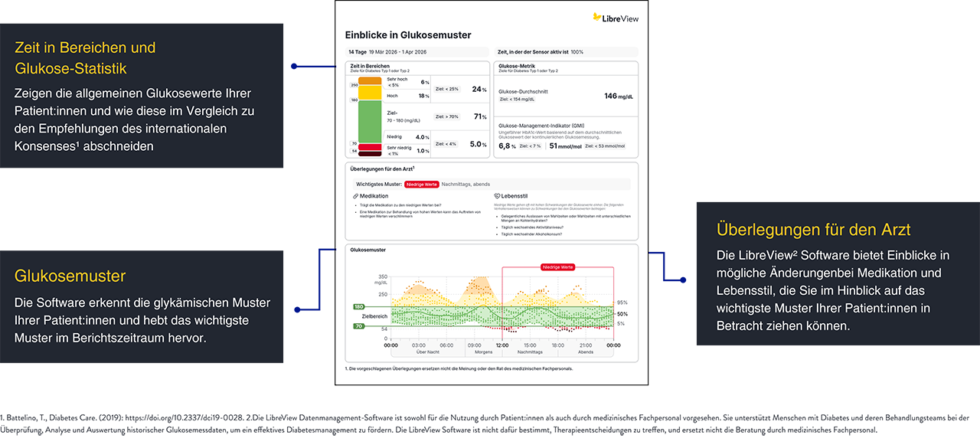Click the yellow 'Hoch' bar segment
The width and height of the screenshot is (980, 448).
(371, 93)
